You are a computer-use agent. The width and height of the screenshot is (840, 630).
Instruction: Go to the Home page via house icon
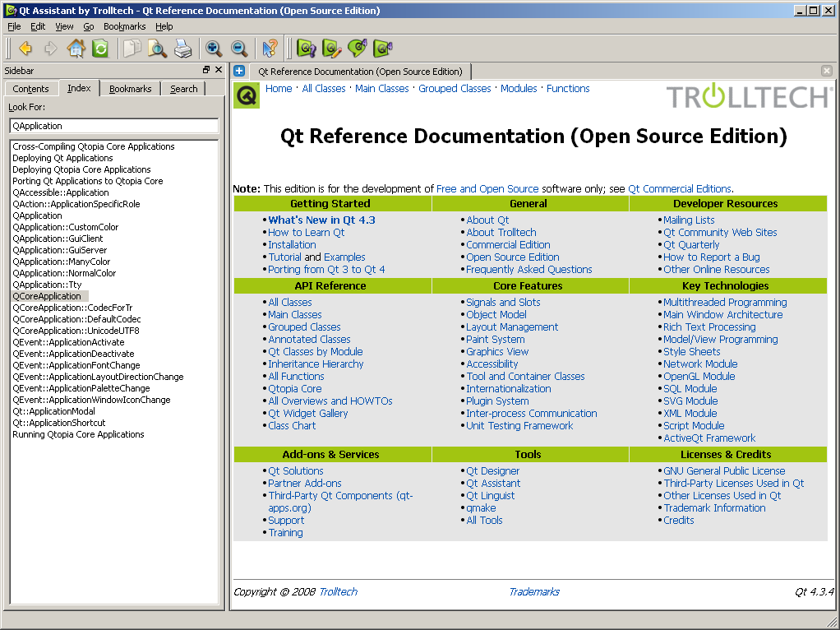tap(76, 49)
